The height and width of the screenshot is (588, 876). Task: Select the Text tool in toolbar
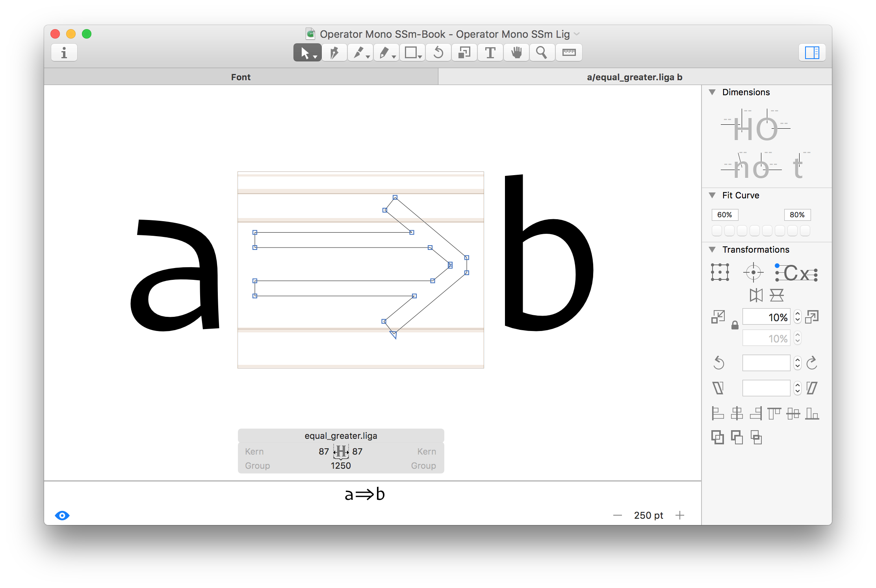(490, 53)
